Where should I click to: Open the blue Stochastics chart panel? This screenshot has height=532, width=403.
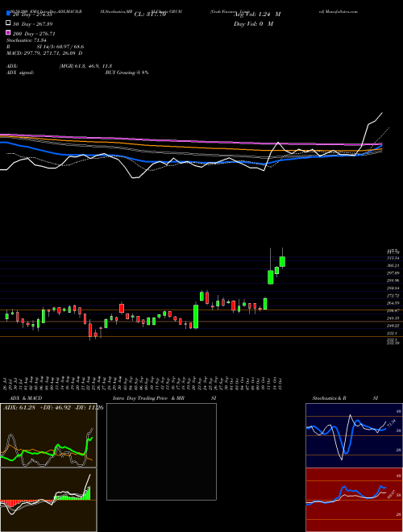tap(354, 435)
